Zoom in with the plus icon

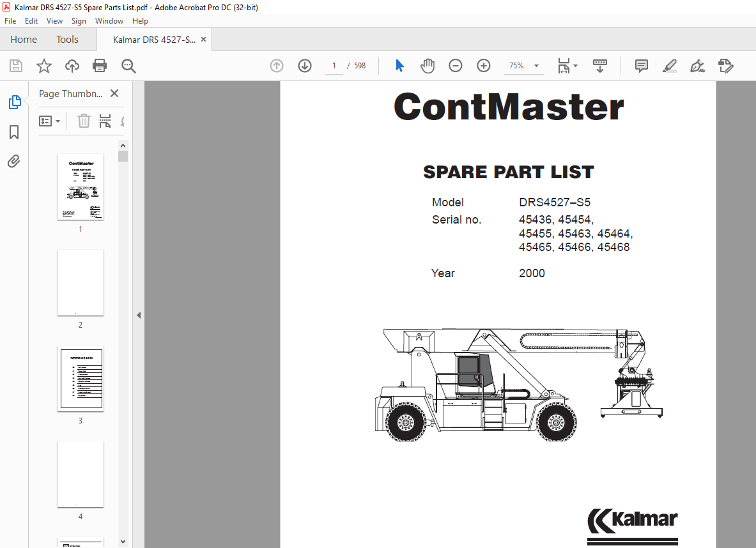[484, 66]
